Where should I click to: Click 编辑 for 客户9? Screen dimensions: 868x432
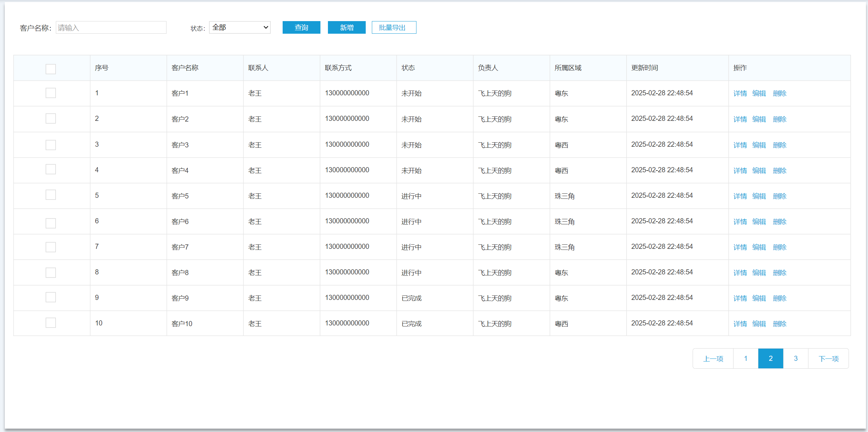pyautogui.click(x=759, y=298)
